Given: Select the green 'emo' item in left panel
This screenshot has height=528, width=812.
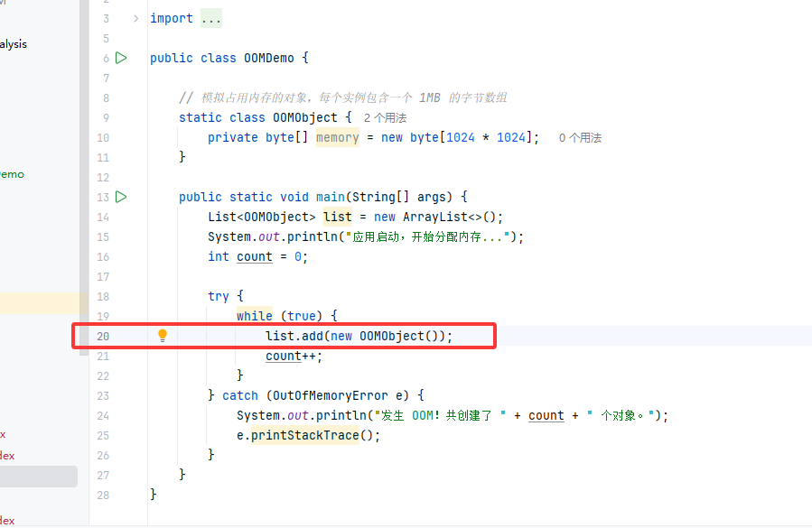Looking at the screenshot, I should 12,174.
